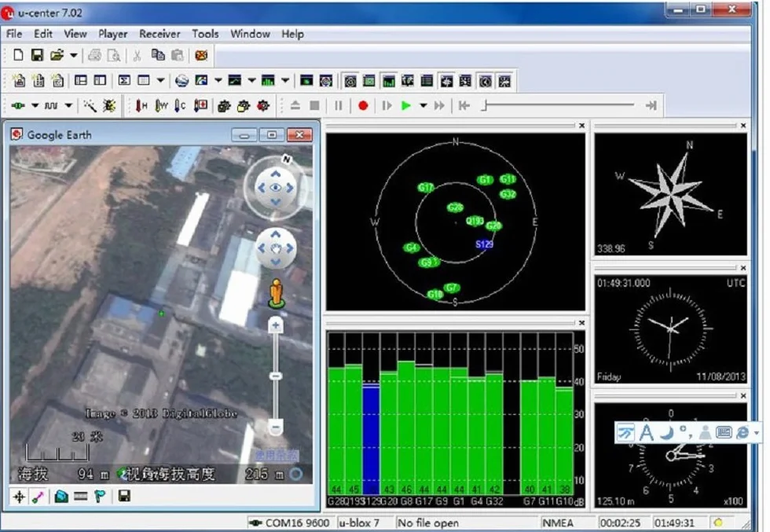This screenshot has width=770, height=532.
Task: Expand the dropdown arrow beside the Open folder
Action: 73,55
